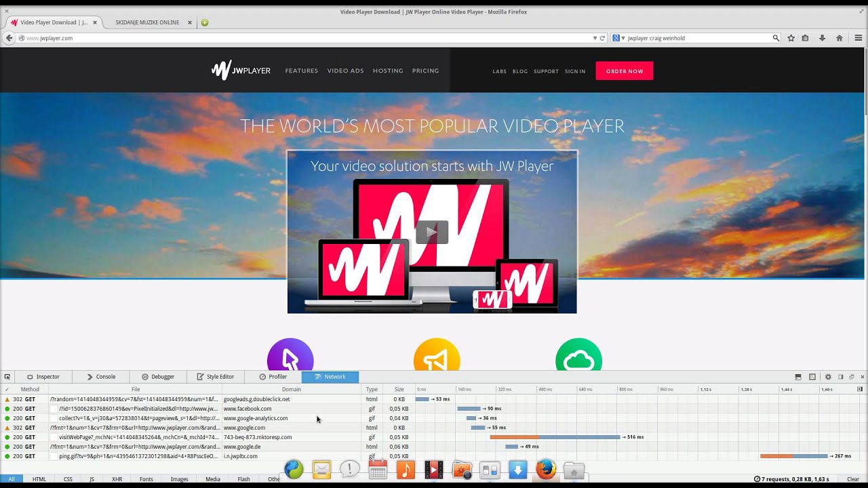Toggle the devtools split console icon
The width and height of the screenshot is (868, 488).
click(x=798, y=377)
